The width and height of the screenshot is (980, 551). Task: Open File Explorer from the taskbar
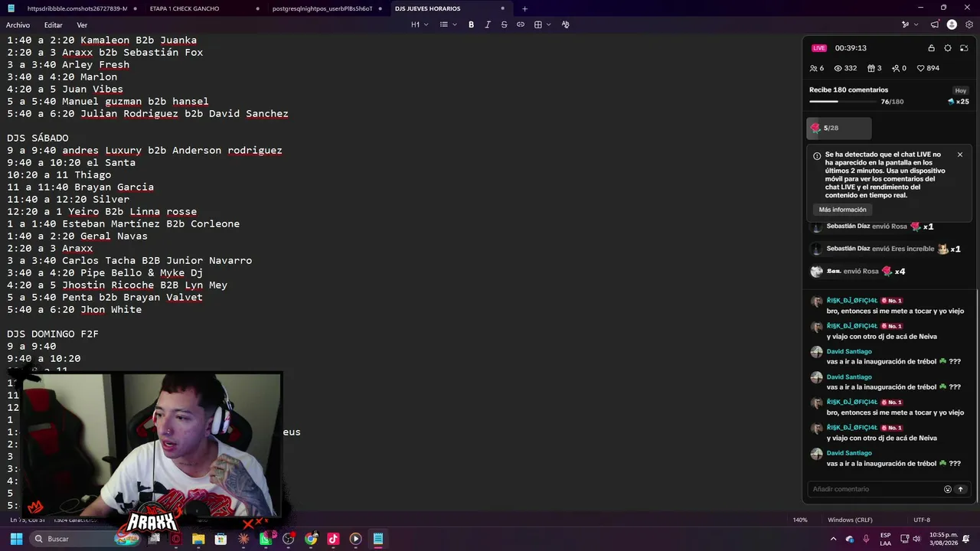(198, 539)
